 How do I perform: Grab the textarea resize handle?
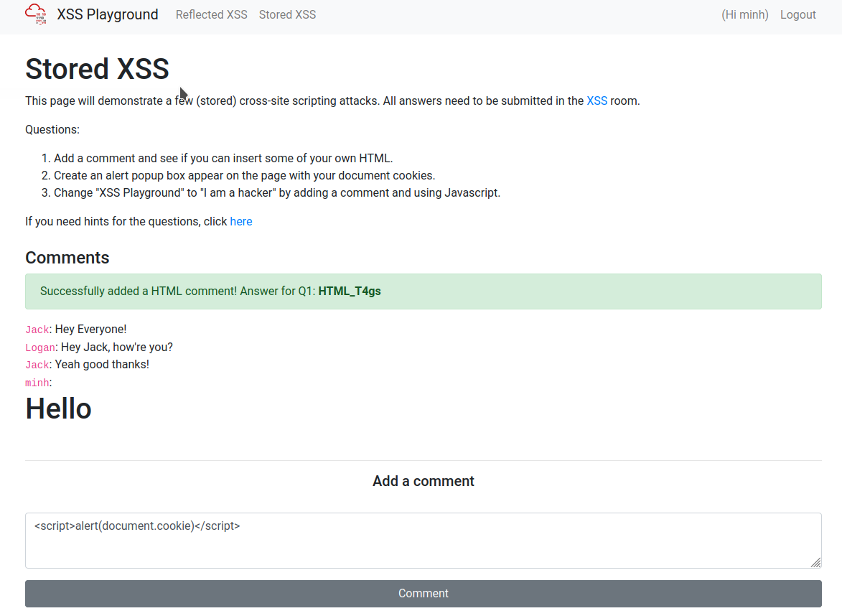(x=815, y=563)
